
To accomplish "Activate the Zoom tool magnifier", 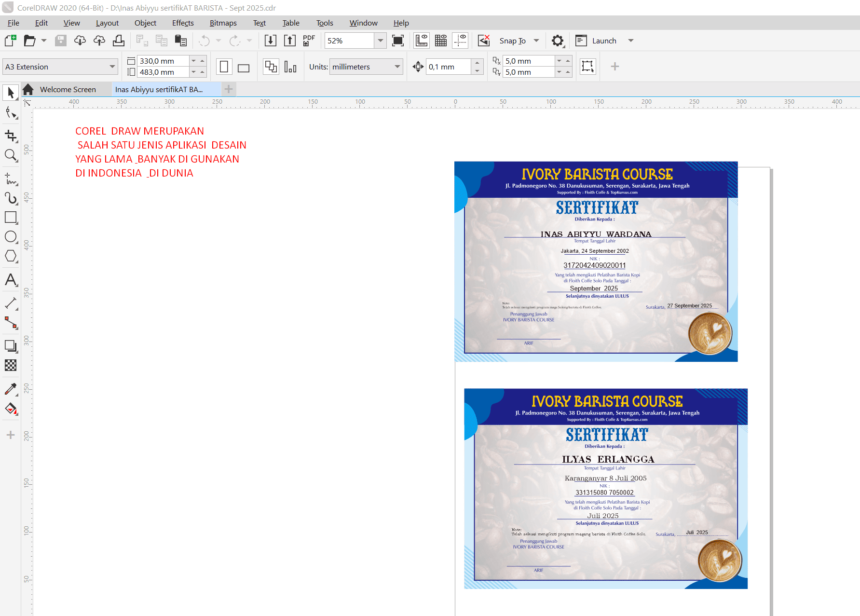I will click(11, 155).
